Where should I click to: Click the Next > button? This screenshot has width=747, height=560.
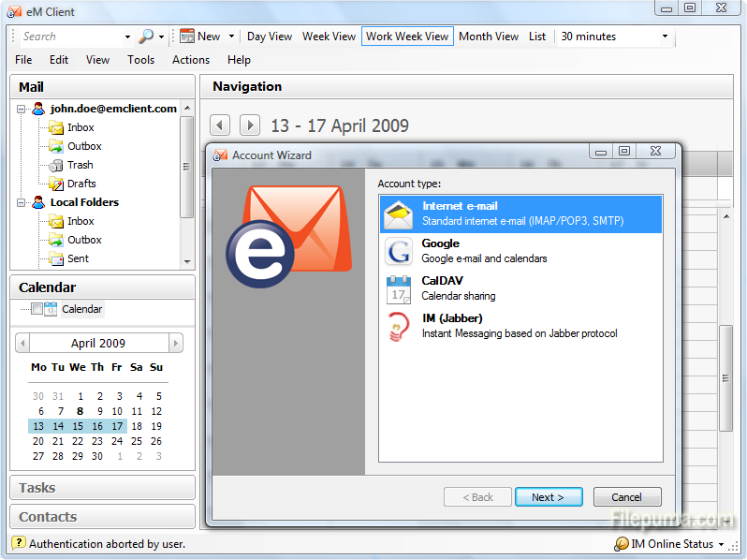tap(549, 497)
